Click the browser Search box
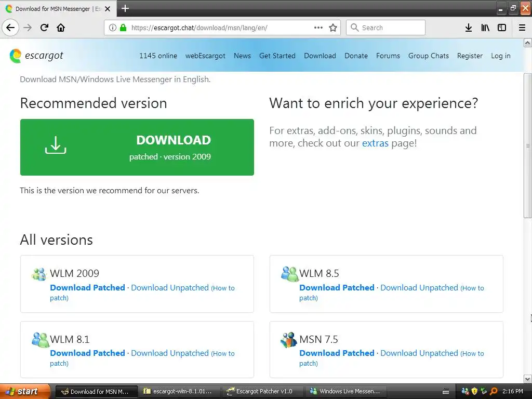Viewport: 532px width, 399px height. (385, 28)
